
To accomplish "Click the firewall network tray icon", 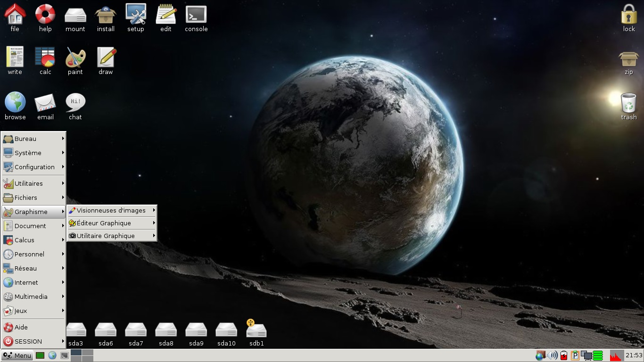I will (540, 355).
